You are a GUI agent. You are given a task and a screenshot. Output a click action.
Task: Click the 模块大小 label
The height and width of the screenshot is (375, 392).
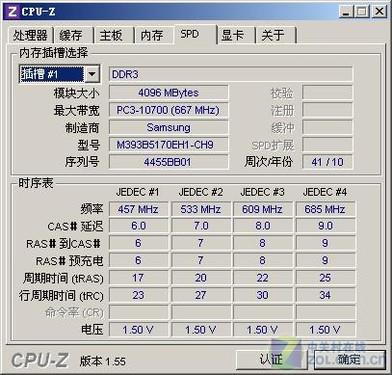[77, 93]
